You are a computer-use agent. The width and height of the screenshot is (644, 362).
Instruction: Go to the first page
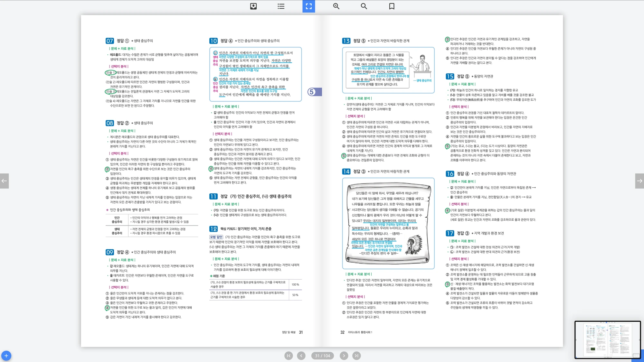click(x=289, y=356)
